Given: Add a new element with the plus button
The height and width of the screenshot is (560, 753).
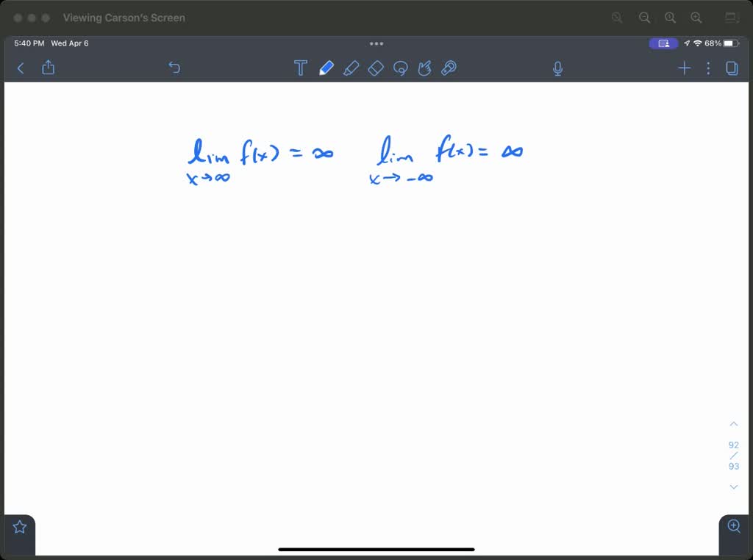Looking at the screenshot, I should [684, 68].
